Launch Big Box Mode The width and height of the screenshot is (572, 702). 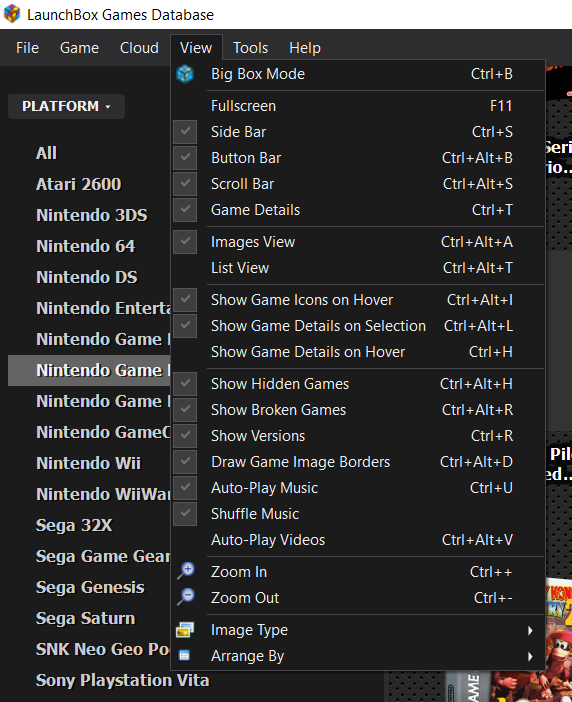(358, 74)
